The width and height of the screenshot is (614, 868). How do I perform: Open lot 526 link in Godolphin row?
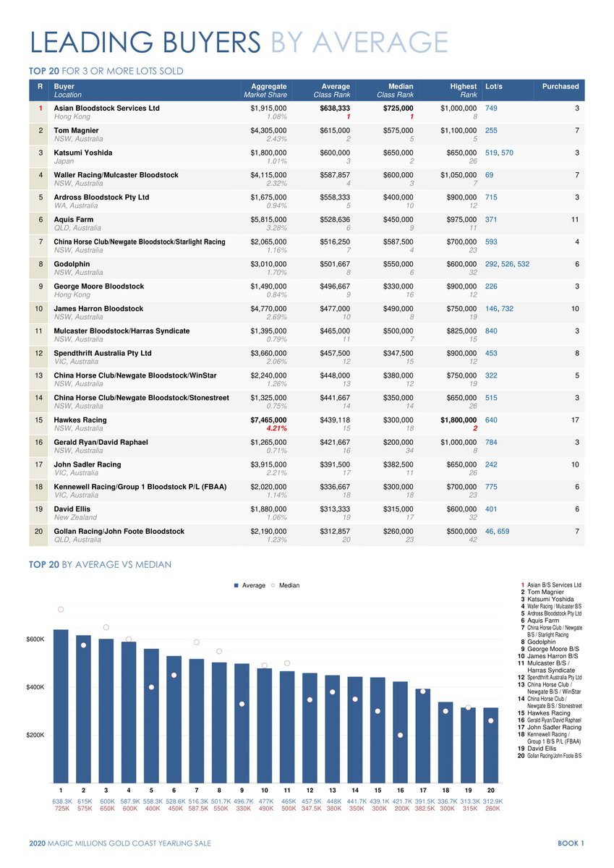coord(508,264)
